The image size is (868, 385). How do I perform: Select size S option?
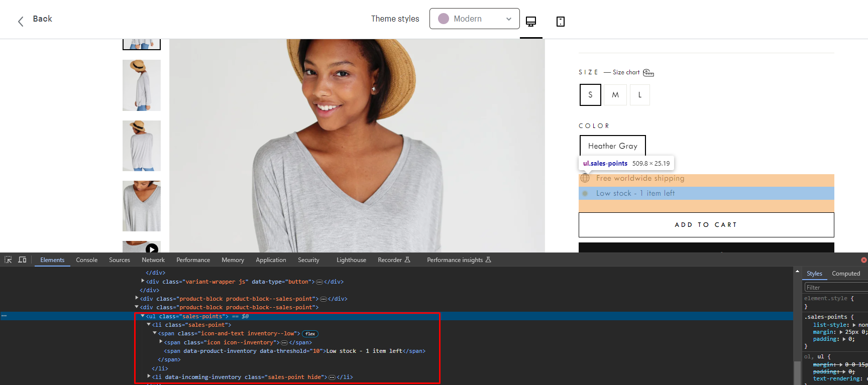(x=590, y=95)
